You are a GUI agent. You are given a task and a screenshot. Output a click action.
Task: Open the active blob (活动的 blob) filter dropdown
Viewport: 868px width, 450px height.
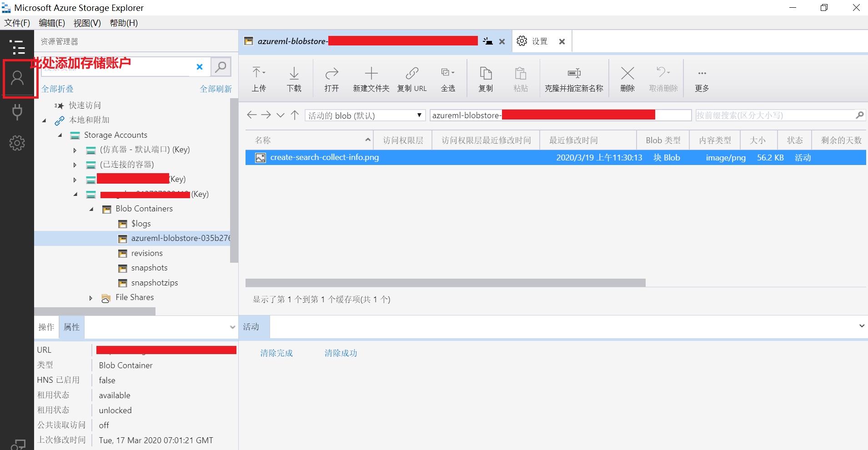point(365,115)
